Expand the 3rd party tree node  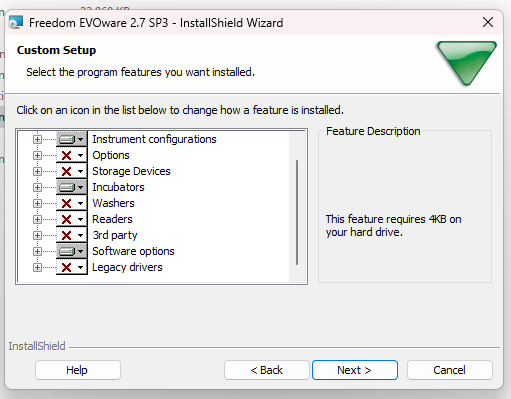(x=37, y=235)
